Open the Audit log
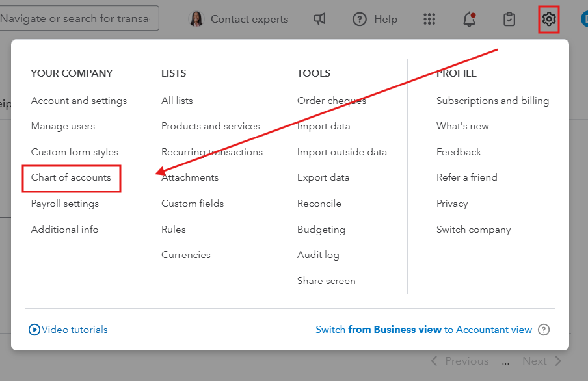The height and width of the screenshot is (381, 588). point(318,255)
